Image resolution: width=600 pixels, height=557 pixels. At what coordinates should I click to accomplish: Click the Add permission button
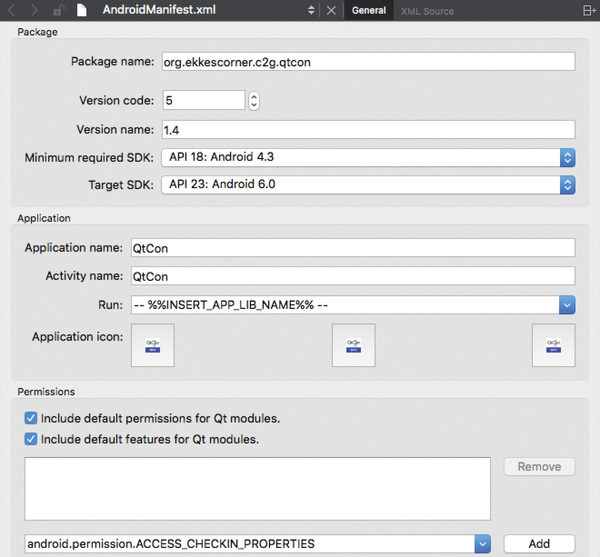pyautogui.click(x=539, y=543)
